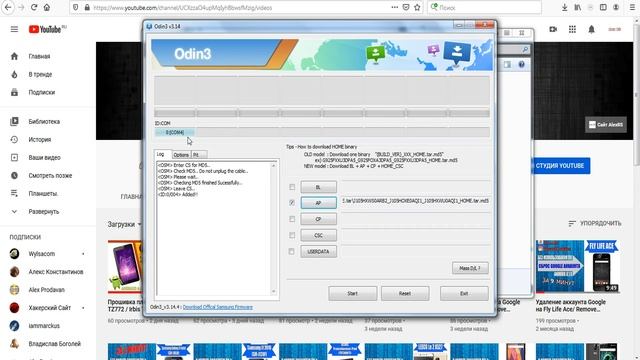The width and height of the screenshot is (640, 360).
Task: Open Хакерский Сайт subscription
Action: point(48,308)
